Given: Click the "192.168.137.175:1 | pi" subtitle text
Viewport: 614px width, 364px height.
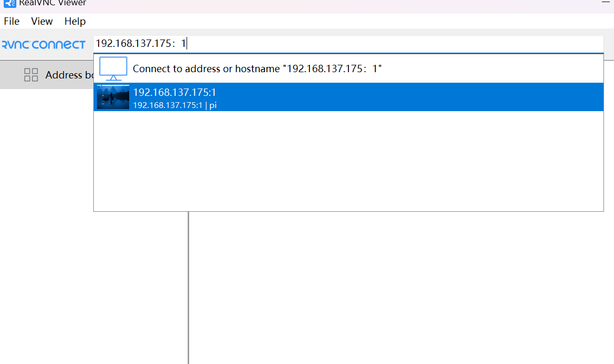Looking at the screenshot, I should pos(174,105).
